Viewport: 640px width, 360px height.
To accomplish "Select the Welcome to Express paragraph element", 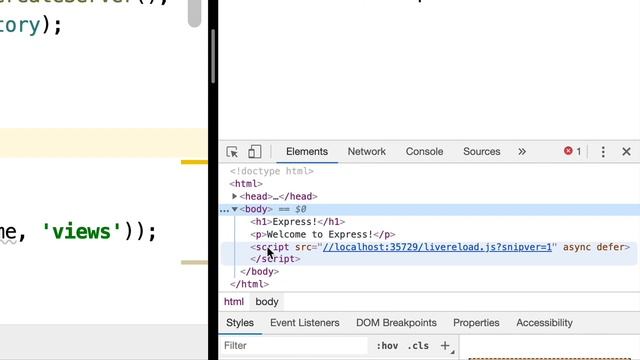I will pyautogui.click(x=322, y=234).
